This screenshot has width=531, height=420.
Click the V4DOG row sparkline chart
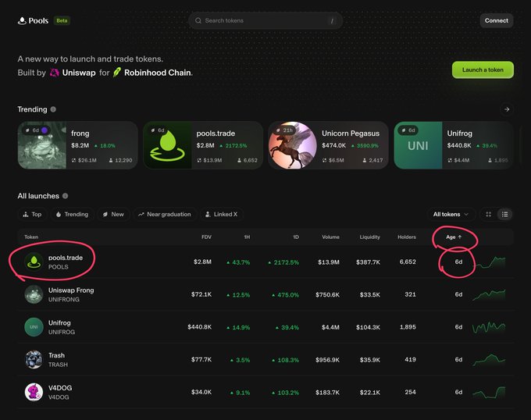coord(489,392)
